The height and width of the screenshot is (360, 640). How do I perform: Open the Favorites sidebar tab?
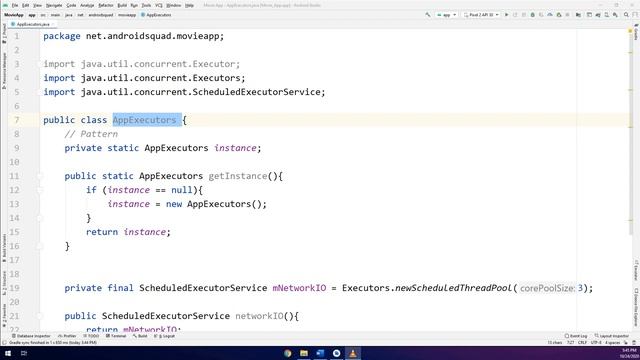tap(4, 315)
